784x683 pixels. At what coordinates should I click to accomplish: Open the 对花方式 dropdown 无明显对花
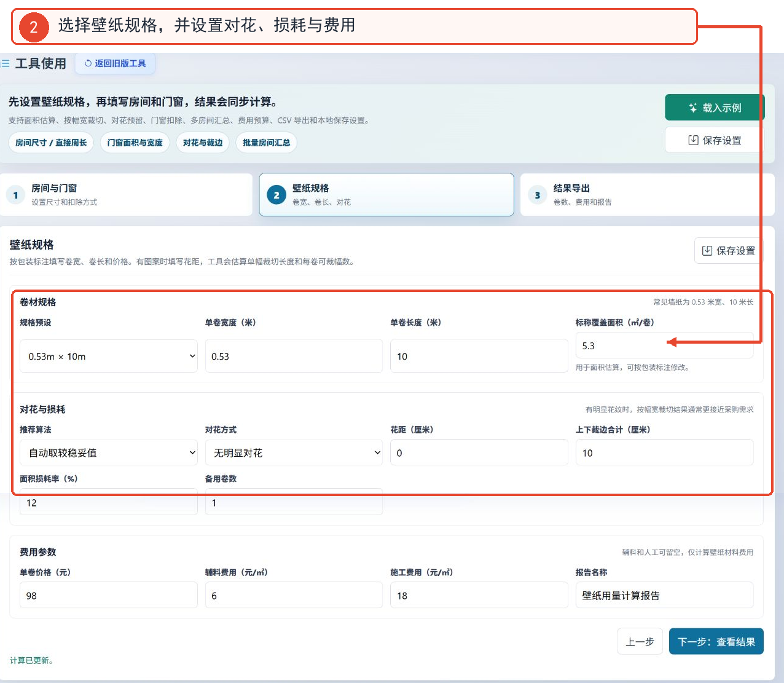(x=294, y=452)
